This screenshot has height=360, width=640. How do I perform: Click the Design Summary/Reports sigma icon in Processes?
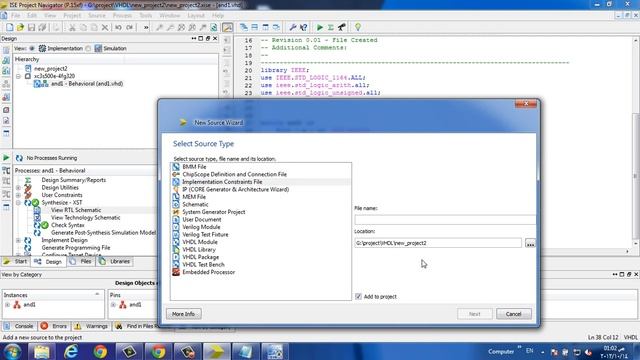pyautogui.click(x=28, y=180)
